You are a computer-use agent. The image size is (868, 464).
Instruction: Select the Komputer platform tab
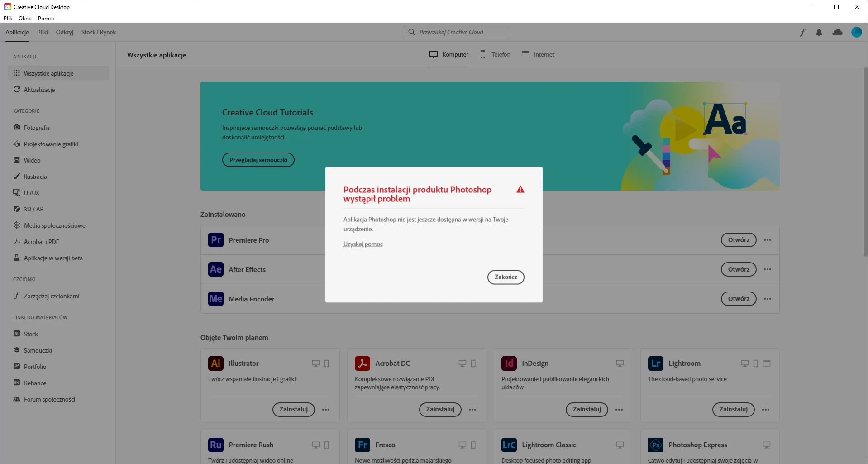(x=448, y=54)
